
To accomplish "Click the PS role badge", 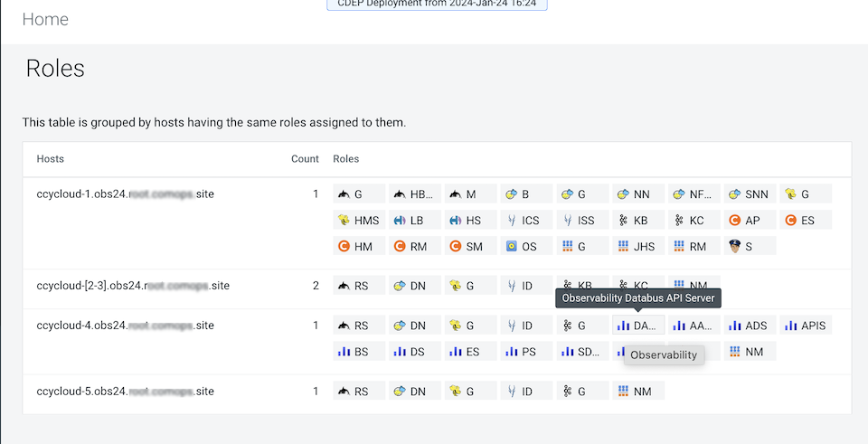I will point(525,351).
